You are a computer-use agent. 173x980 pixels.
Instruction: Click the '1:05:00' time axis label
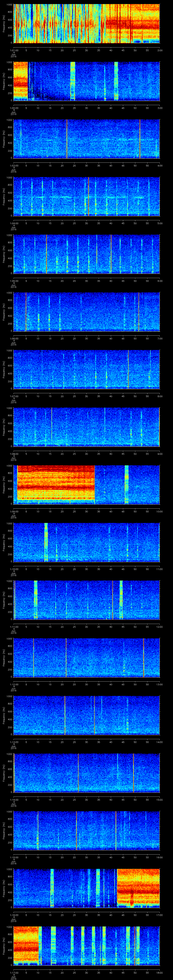pos(14,281)
